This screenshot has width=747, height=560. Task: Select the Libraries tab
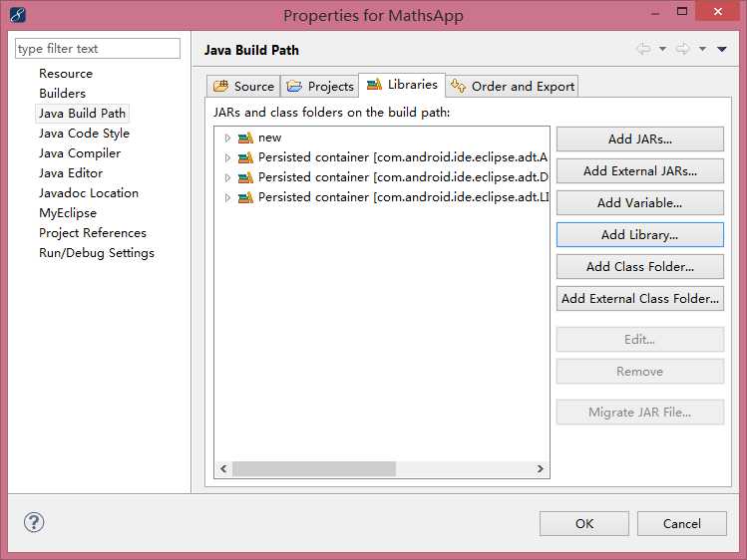tap(402, 85)
